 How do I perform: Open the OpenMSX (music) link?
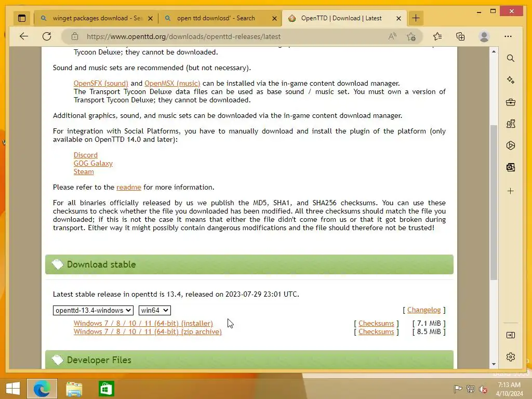click(x=172, y=84)
